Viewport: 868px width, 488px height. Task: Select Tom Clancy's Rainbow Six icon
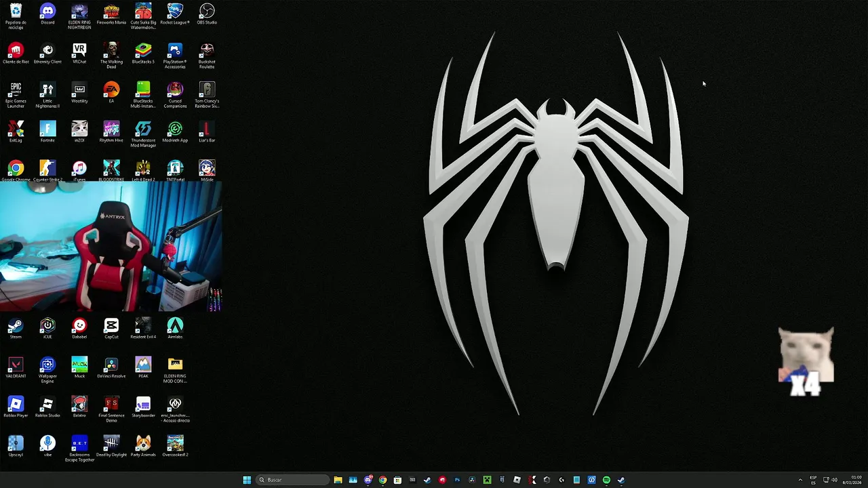(207, 95)
